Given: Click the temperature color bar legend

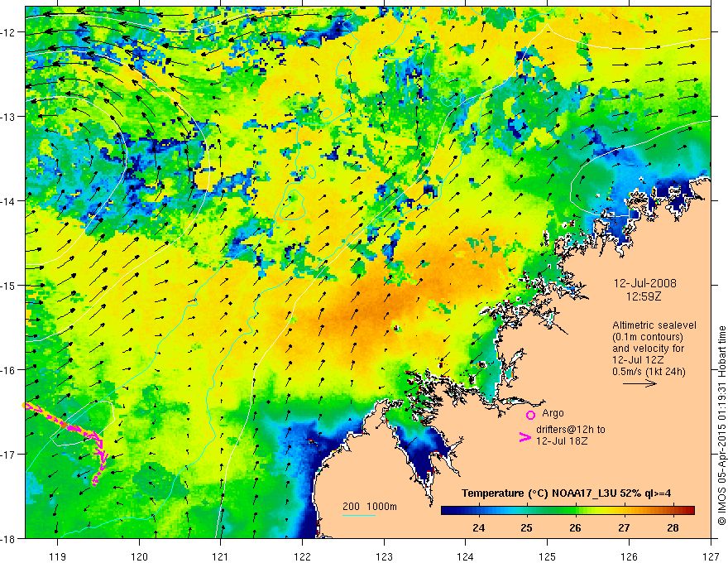Looking at the screenshot, I should click(x=568, y=511).
